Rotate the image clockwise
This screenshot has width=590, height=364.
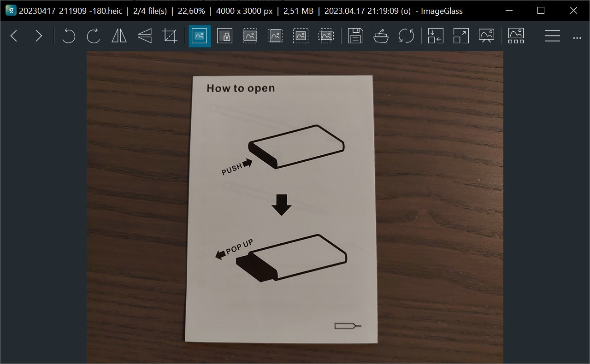point(93,36)
